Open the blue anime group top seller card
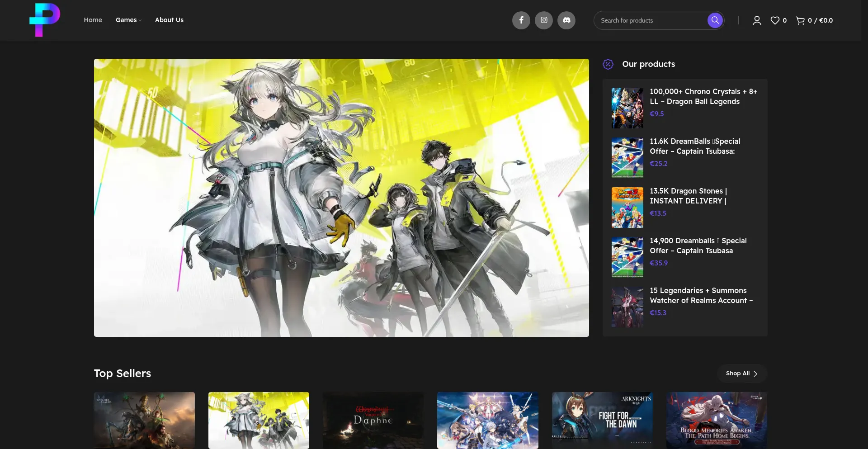The image size is (868, 449). 488,421
